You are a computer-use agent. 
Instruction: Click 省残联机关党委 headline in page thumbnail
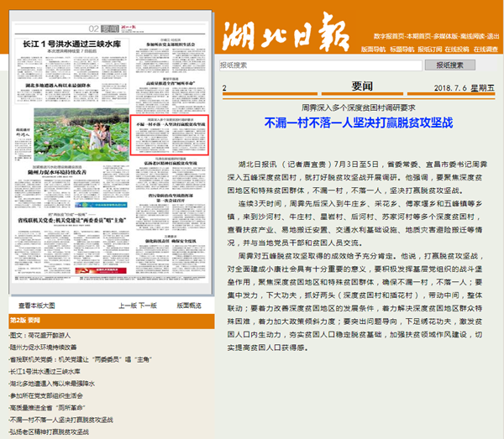pos(72,220)
